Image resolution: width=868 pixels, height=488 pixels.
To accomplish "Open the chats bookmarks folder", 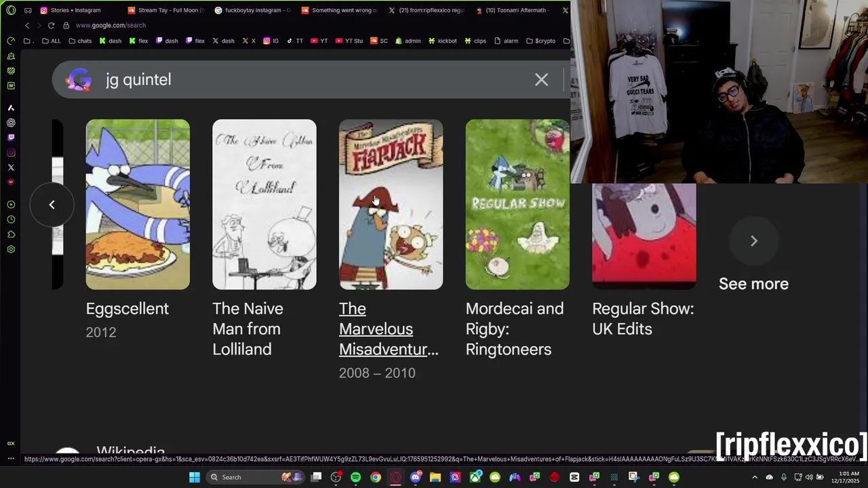I will pyautogui.click(x=80, y=41).
